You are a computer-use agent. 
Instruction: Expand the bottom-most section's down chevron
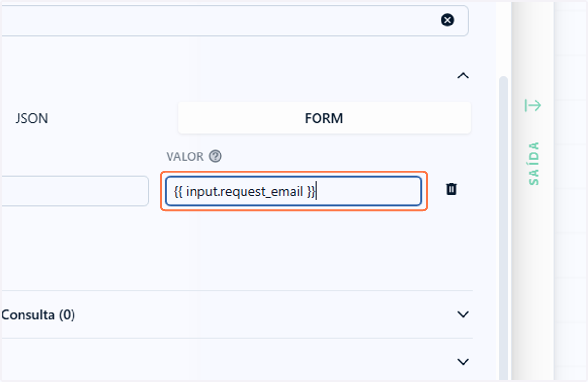463,362
